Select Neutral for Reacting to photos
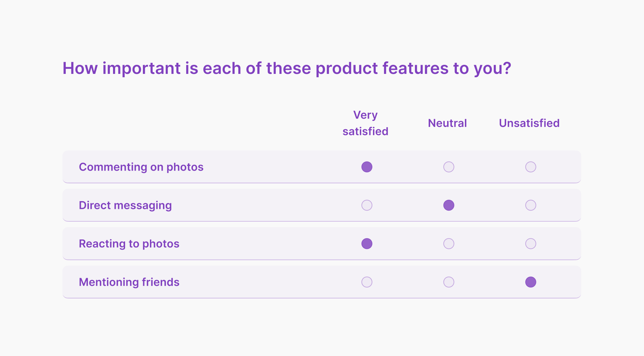 click(449, 243)
